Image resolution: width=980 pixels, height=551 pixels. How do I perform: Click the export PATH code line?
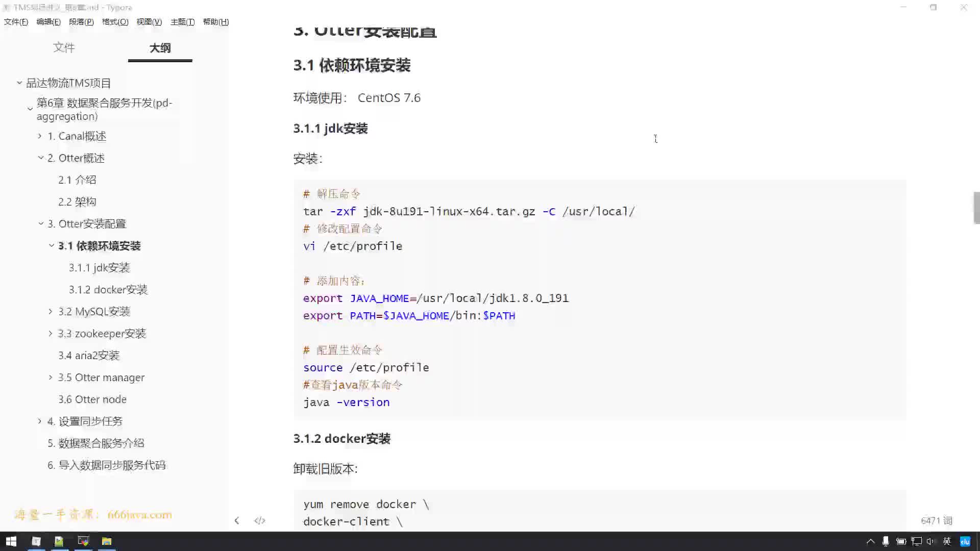click(409, 315)
